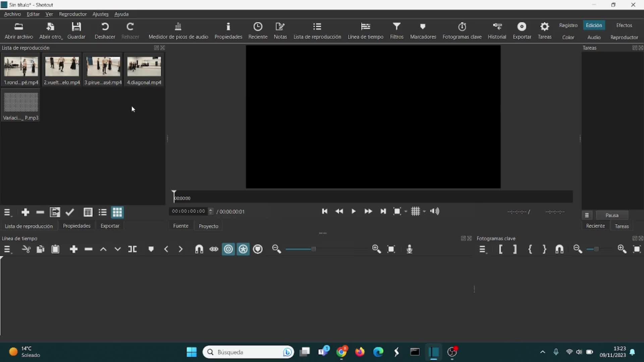Switch layout to Efectos
Viewport: 644px width, 362px height.
pos(624,25)
